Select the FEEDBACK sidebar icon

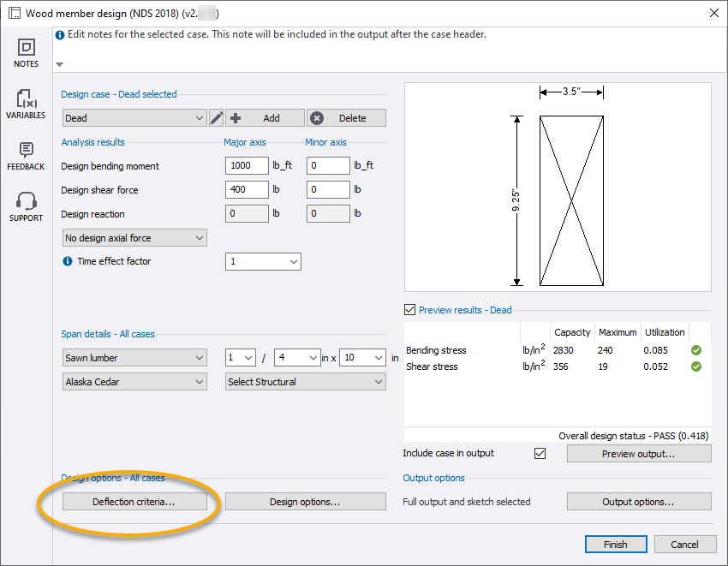(x=26, y=156)
